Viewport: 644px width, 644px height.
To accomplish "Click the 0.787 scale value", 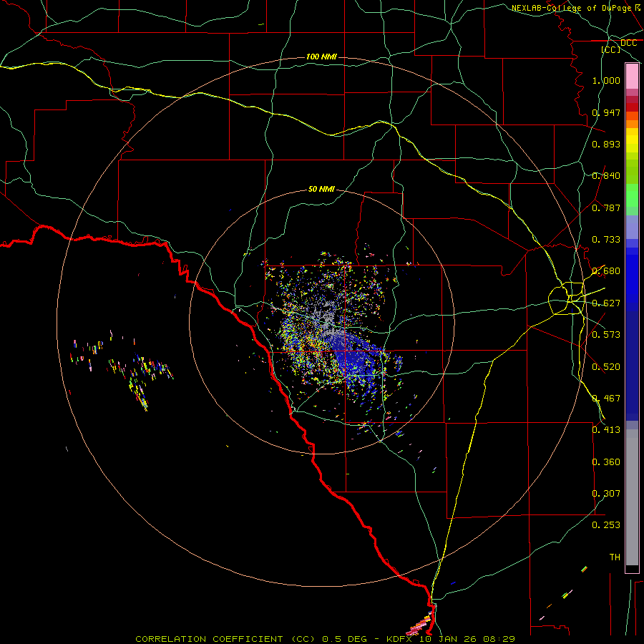I will [606, 208].
